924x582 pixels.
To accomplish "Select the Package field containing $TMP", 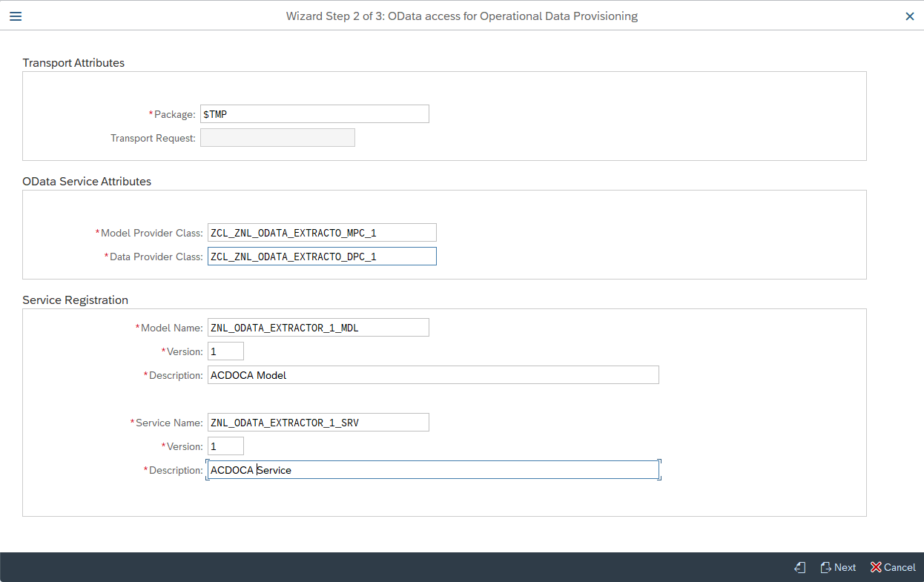I will 314,113.
